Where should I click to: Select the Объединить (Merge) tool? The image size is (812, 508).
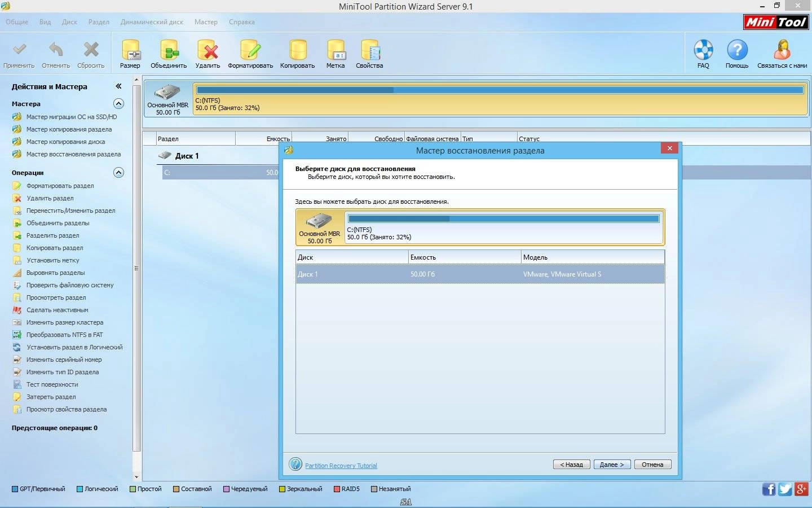pos(169,54)
